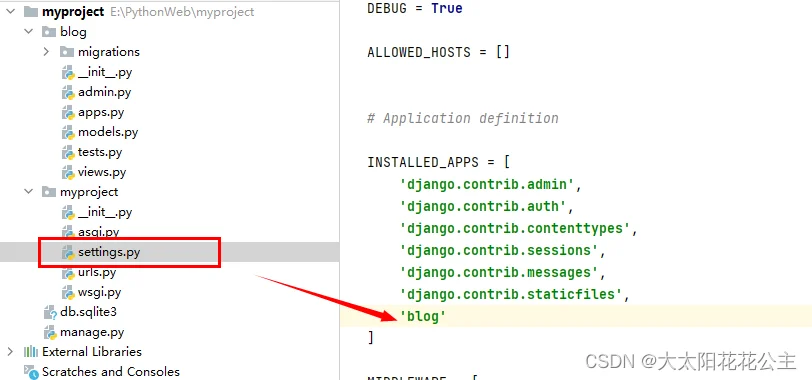Open views.py in blog folder

pyautogui.click(x=102, y=172)
